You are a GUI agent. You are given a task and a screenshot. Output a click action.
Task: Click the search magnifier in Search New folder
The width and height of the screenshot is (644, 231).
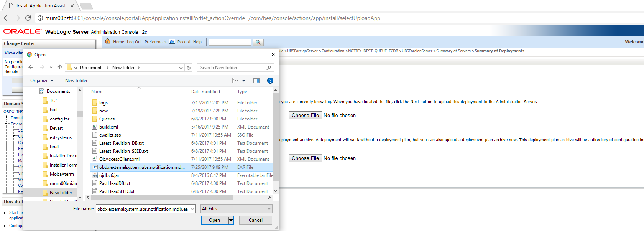click(269, 68)
